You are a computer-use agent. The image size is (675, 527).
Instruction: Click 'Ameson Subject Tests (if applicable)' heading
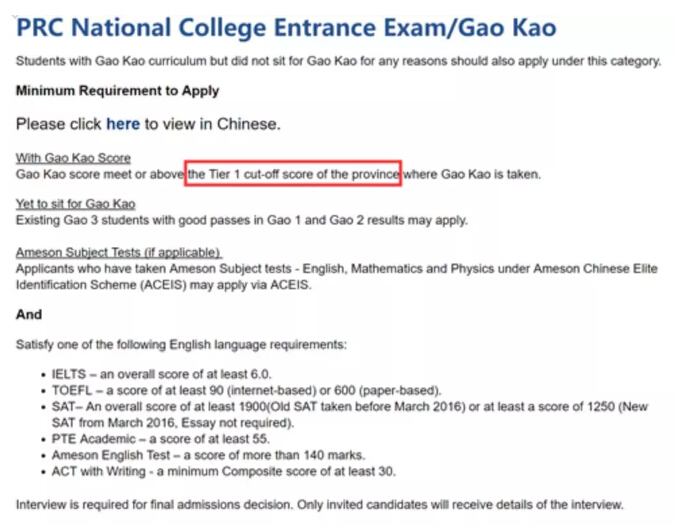point(118,252)
